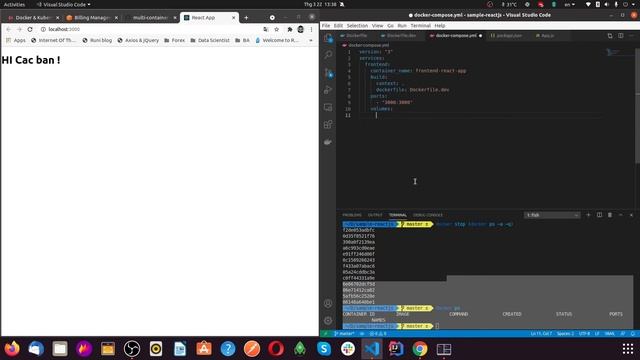The height and width of the screenshot is (360, 640).
Task: Open Source Control view in activity bar
Action: [x=328, y=73]
